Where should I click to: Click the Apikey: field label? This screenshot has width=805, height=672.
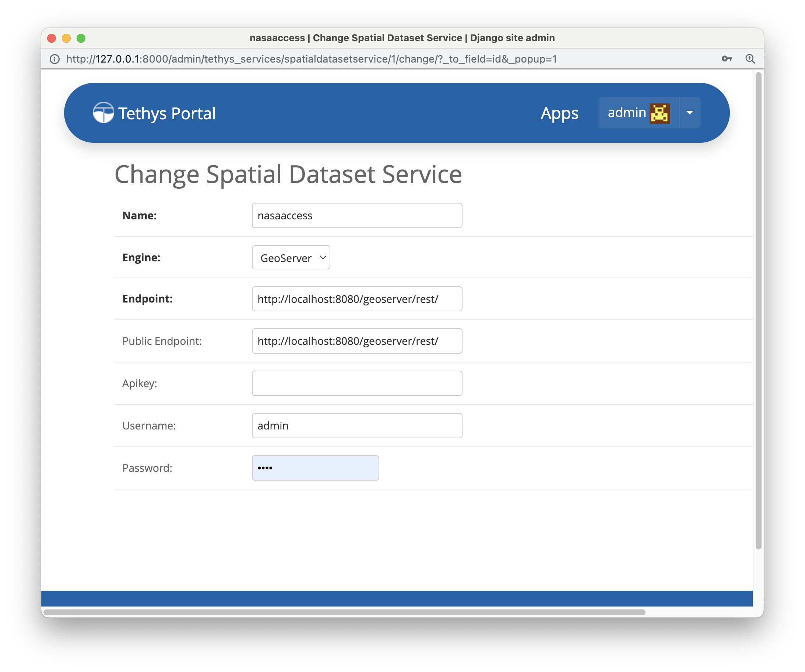pyautogui.click(x=140, y=383)
